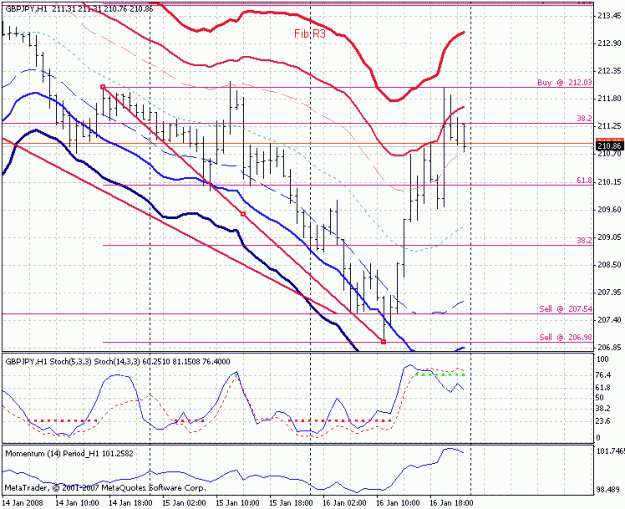The width and height of the screenshot is (625, 509).
Task: Click the current price tag 210.86
Action: click(609, 145)
